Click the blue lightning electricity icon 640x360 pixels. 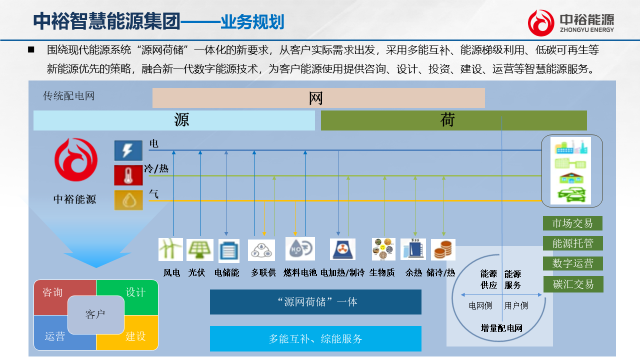(x=128, y=150)
